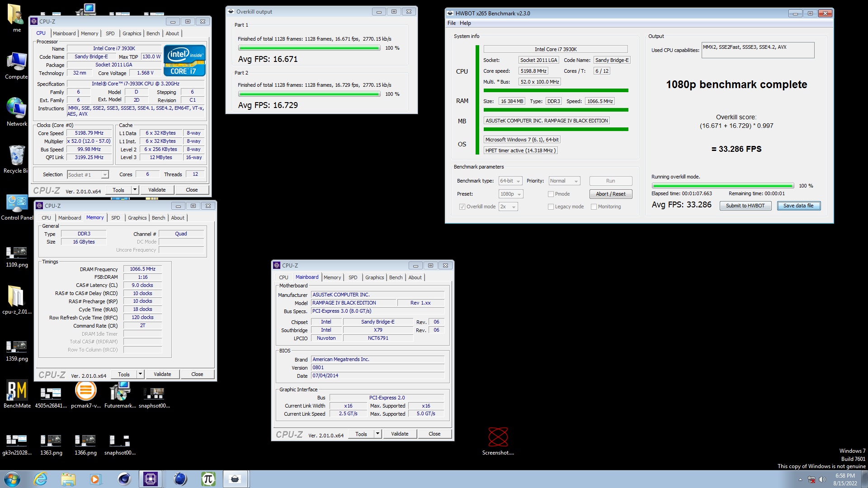The width and height of the screenshot is (868, 488).
Task: Open the Overkill 2x multiplier dropdown
Action: pos(508,206)
